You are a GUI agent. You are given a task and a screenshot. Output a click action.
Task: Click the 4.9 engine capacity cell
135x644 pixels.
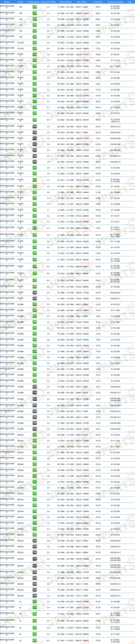click(x=48, y=242)
